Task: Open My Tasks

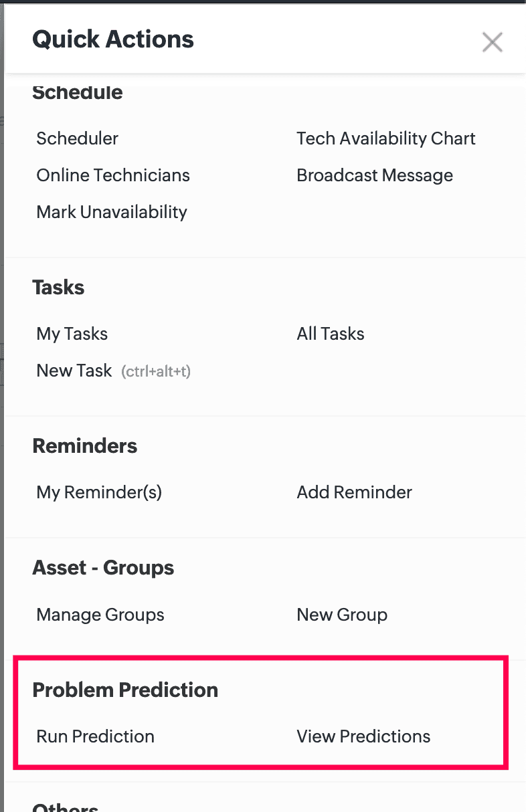Action: pyautogui.click(x=72, y=334)
